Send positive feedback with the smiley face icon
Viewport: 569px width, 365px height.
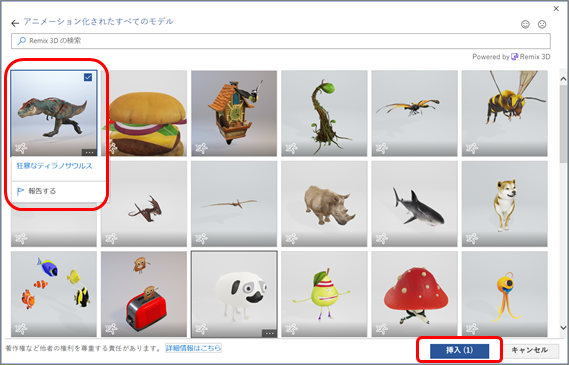525,24
